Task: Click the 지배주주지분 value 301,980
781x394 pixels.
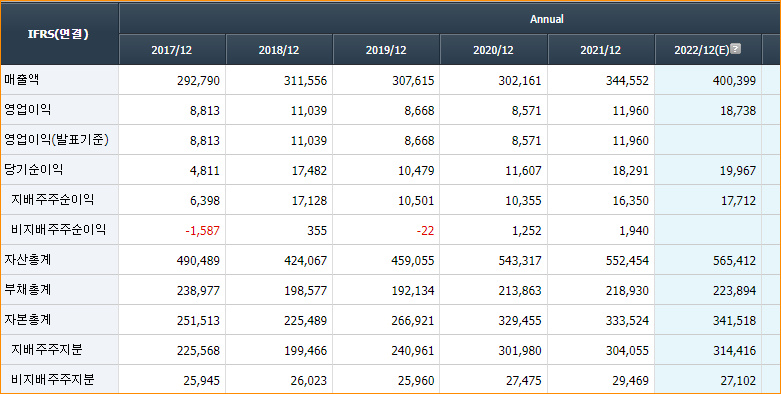Action: pyautogui.click(x=520, y=351)
